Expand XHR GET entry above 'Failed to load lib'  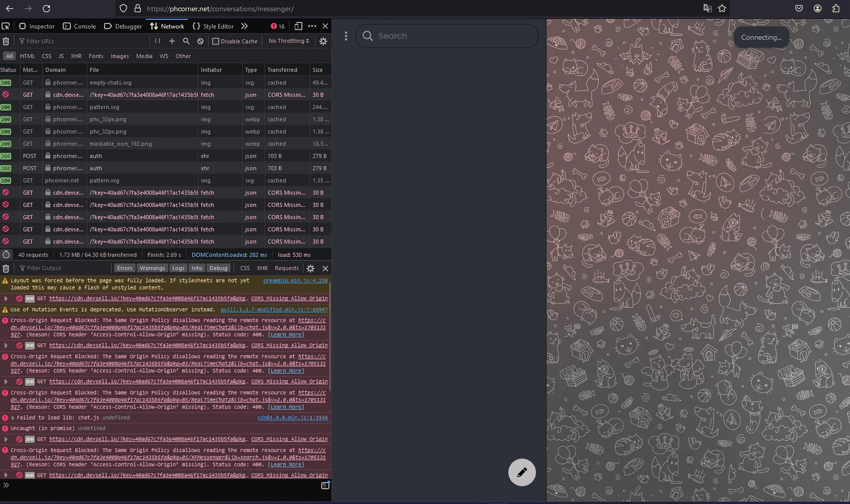[6, 382]
